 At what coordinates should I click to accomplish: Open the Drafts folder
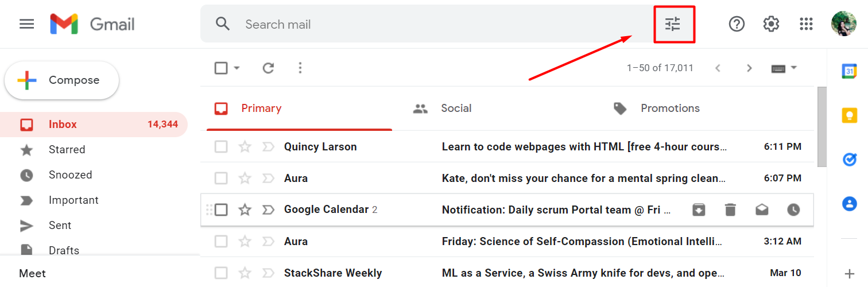click(x=94, y=250)
